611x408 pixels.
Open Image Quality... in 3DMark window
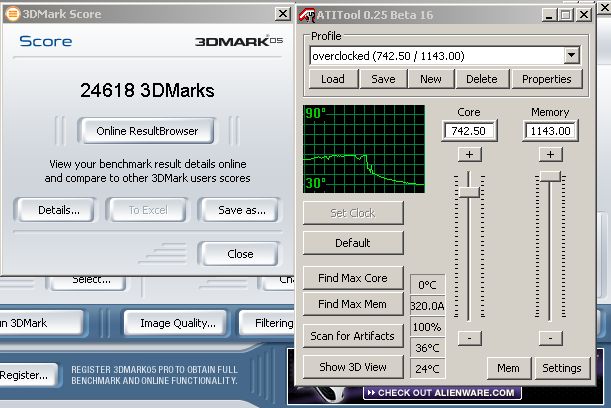coord(176,323)
